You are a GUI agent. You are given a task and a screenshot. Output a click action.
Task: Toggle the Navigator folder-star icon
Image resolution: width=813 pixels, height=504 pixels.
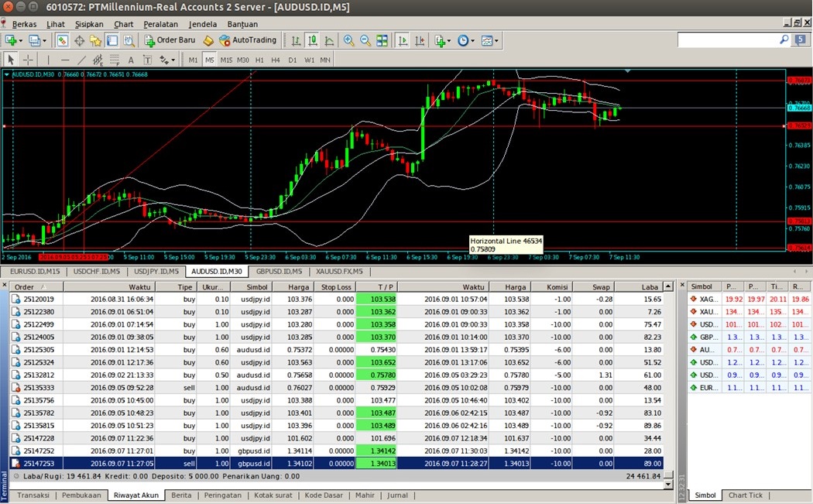tap(95, 40)
